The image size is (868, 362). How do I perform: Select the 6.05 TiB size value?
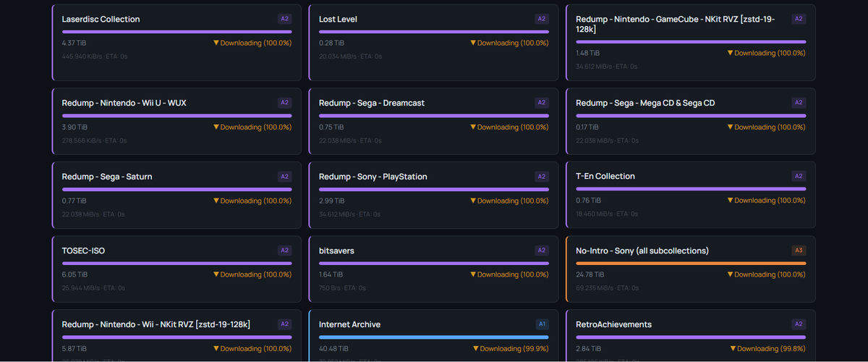[x=75, y=275]
